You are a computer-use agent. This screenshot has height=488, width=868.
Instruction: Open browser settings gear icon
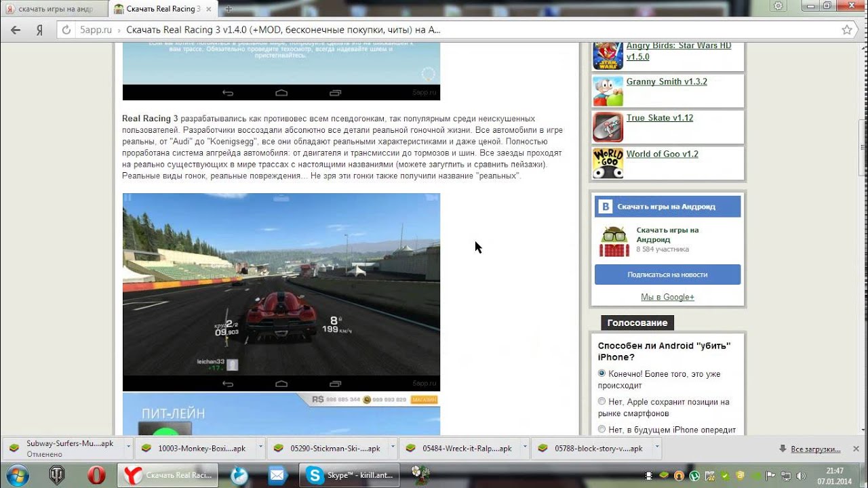tap(778, 6)
